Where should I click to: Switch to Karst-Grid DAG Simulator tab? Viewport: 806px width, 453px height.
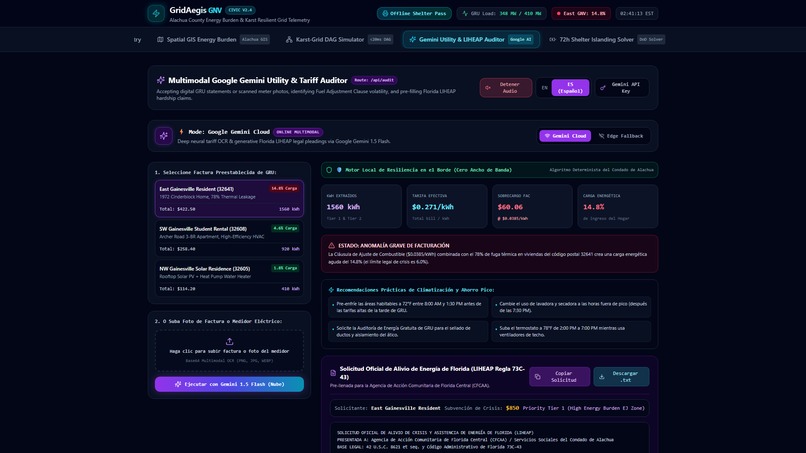pos(339,40)
